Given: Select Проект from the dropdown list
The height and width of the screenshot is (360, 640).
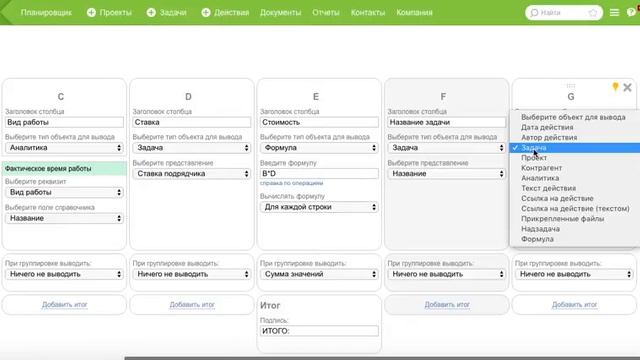Looking at the screenshot, I should click(x=575, y=158).
